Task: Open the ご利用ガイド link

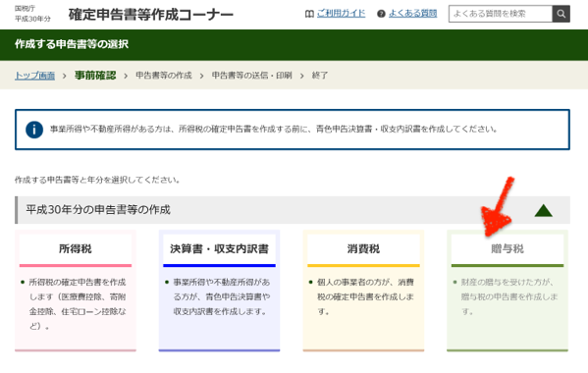Action: pos(341,14)
